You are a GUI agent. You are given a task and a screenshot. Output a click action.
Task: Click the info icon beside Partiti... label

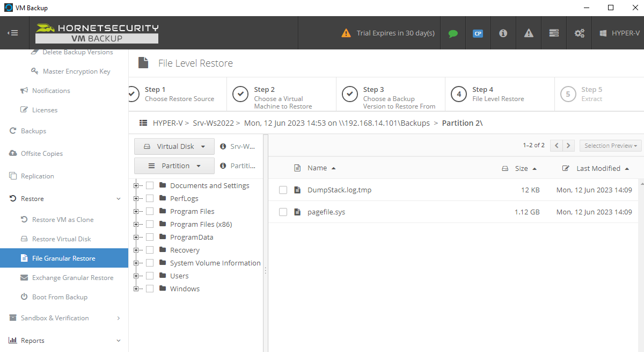[x=223, y=166]
